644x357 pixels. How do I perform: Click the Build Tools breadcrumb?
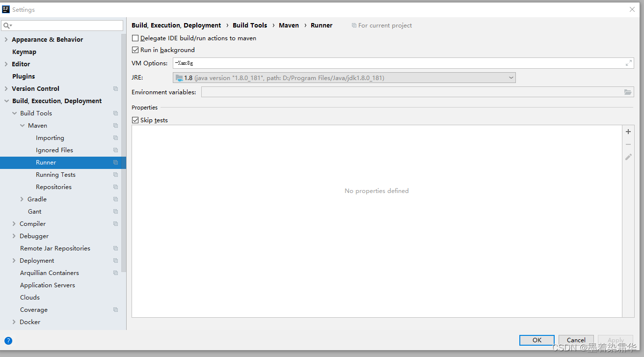(x=250, y=25)
